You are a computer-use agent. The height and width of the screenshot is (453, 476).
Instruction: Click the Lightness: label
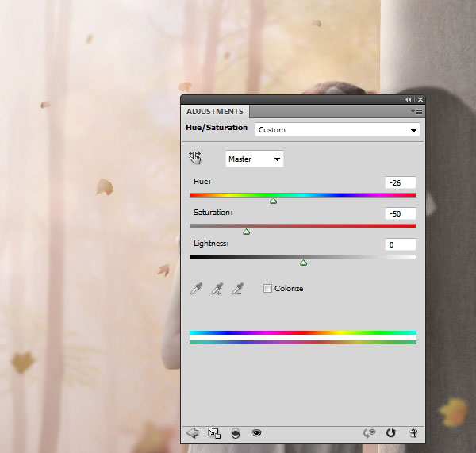click(x=211, y=244)
